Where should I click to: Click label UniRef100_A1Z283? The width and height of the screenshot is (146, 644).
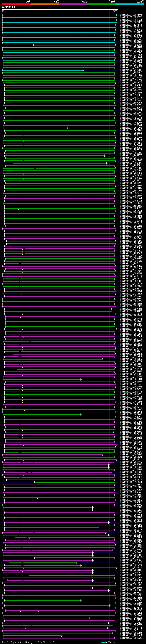coord(131,45)
